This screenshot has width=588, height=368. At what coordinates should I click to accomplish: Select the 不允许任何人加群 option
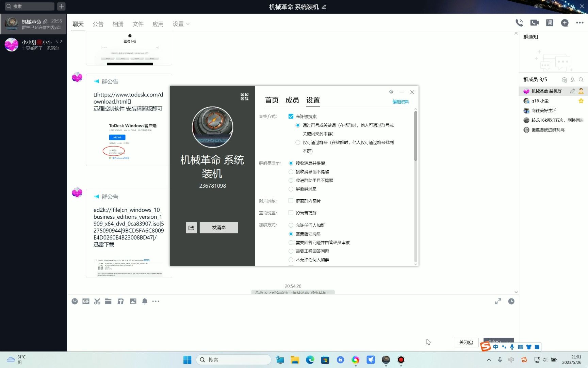coord(291,260)
